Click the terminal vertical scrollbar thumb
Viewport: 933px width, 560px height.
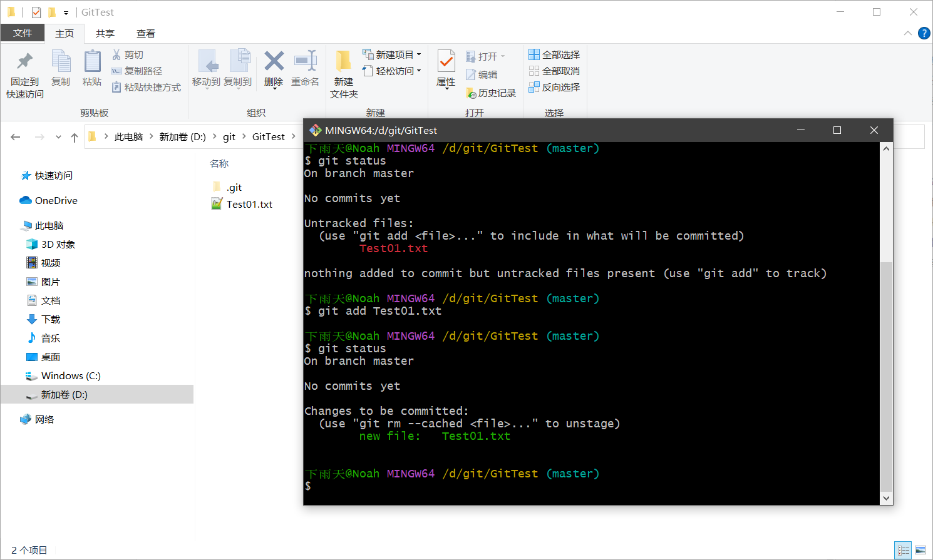pyautogui.click(x=886, y=377)
